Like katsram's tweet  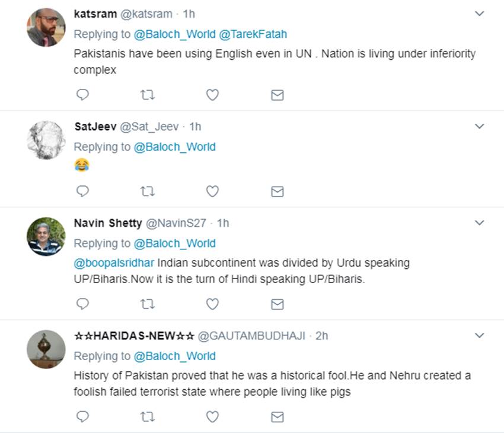point(212,95)
